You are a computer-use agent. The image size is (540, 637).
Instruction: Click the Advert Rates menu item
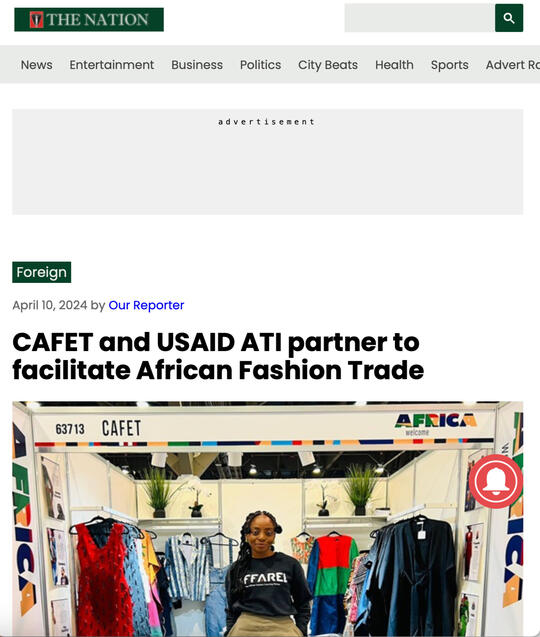(513, 65)
